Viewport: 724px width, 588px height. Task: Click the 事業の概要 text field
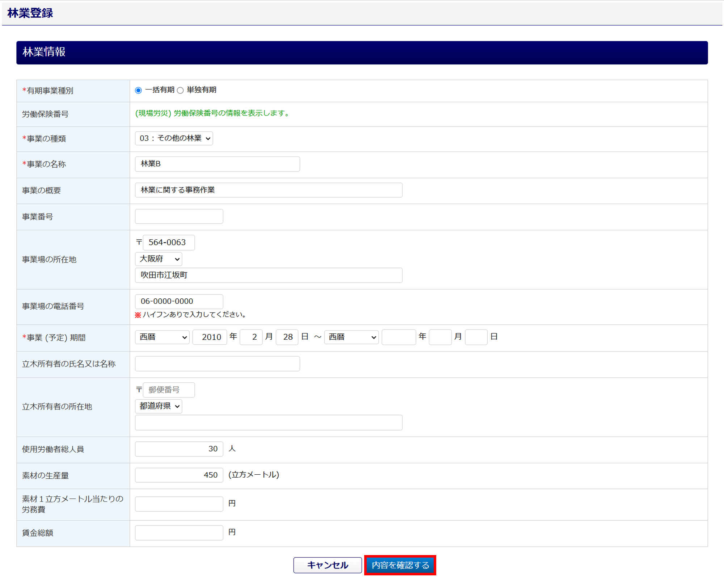click(x=269, y=190)
